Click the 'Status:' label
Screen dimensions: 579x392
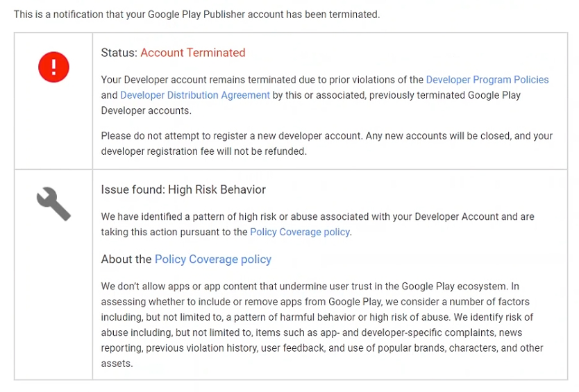point(119,53)
